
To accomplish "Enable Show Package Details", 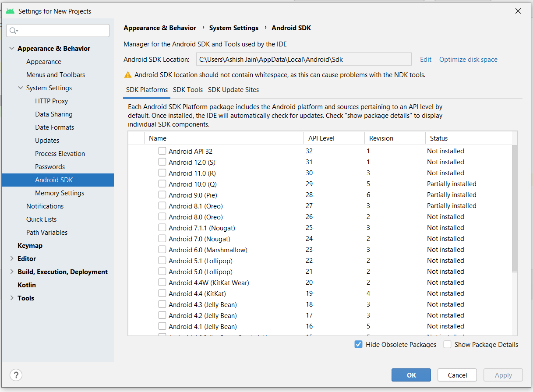I will pos(447,345).
